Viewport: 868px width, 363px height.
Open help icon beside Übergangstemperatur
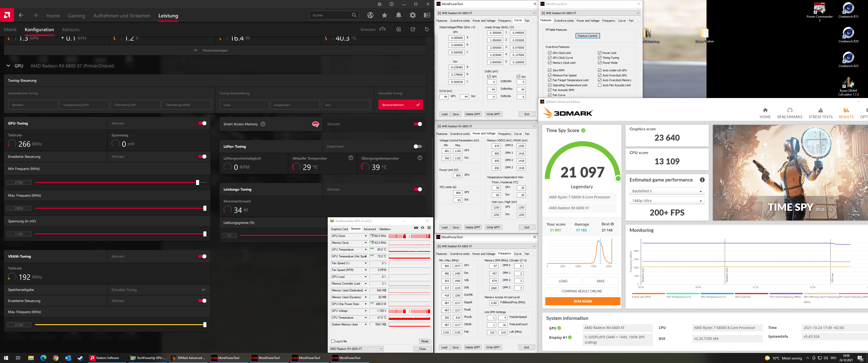(420, 158)
